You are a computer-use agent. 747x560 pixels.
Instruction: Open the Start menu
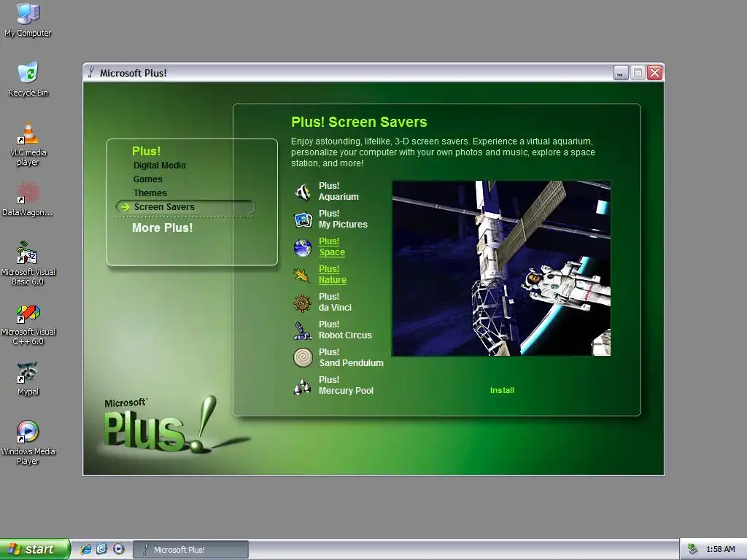tap(35, 549)
